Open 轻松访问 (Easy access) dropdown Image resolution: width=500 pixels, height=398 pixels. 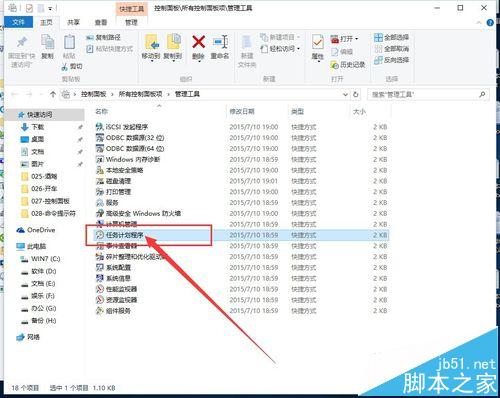tap(280, 49)
